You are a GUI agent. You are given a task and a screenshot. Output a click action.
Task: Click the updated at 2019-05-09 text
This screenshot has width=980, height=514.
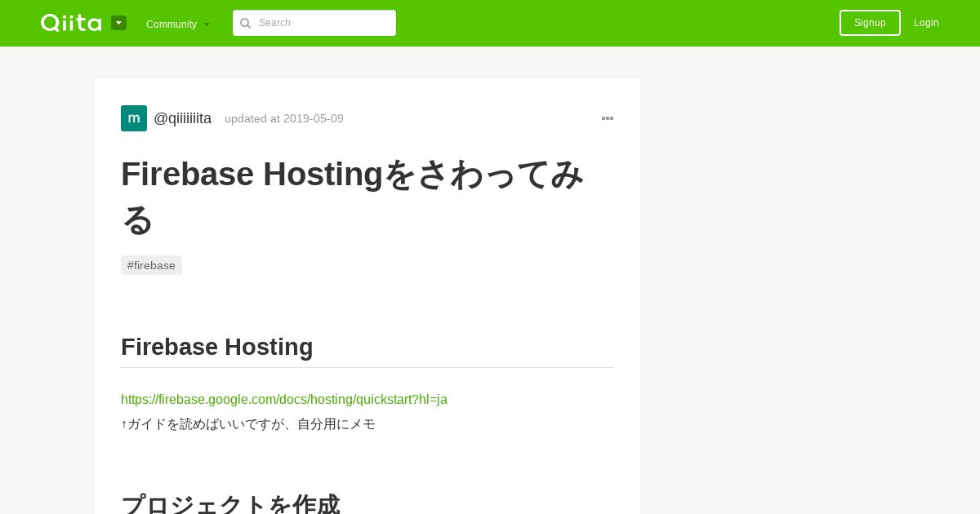point(284,118)
